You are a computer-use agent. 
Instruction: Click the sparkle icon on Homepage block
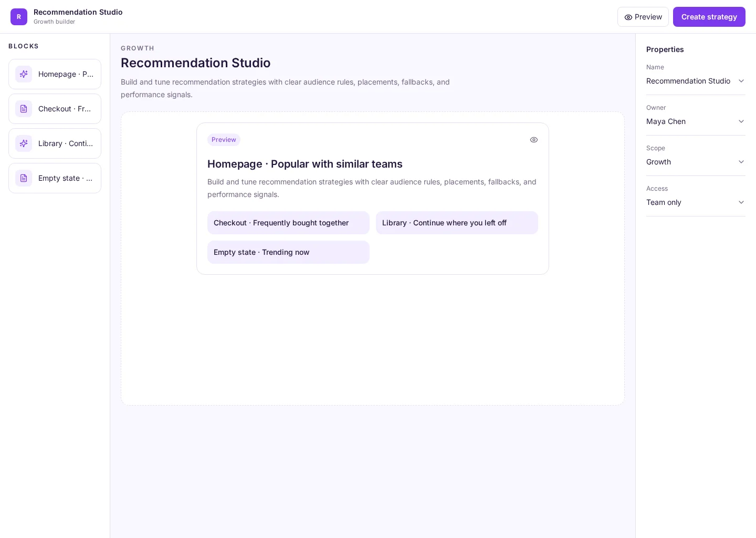[24, 74]
